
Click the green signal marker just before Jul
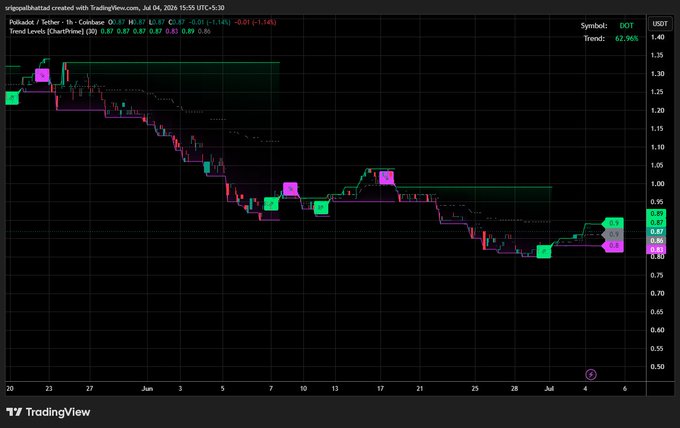pyautogui.click(x=544, y=252)
